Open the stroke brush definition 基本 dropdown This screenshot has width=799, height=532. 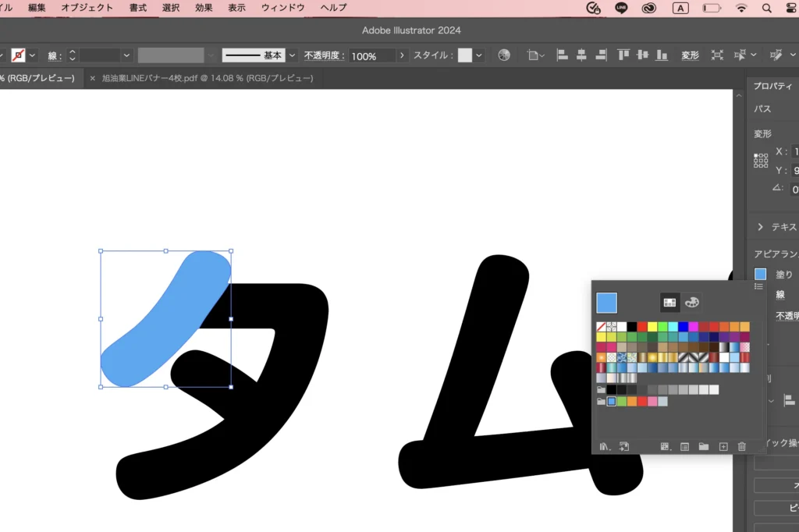coord(293,55)
